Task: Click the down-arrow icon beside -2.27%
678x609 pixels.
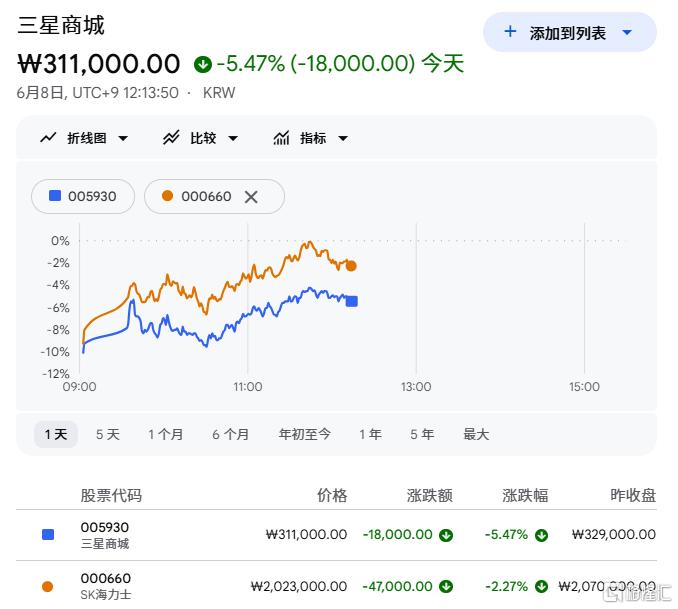Action: 541,587
